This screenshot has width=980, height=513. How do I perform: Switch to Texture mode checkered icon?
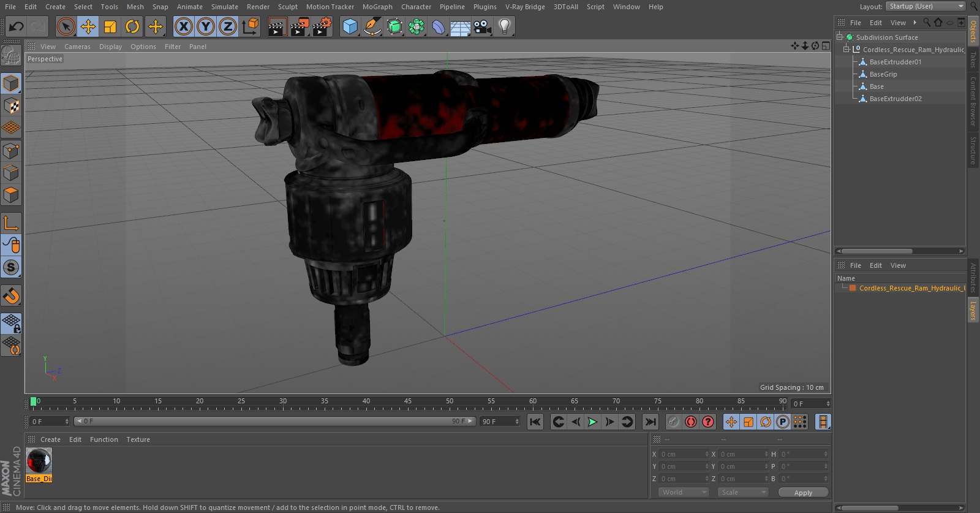tap(11, 105)
